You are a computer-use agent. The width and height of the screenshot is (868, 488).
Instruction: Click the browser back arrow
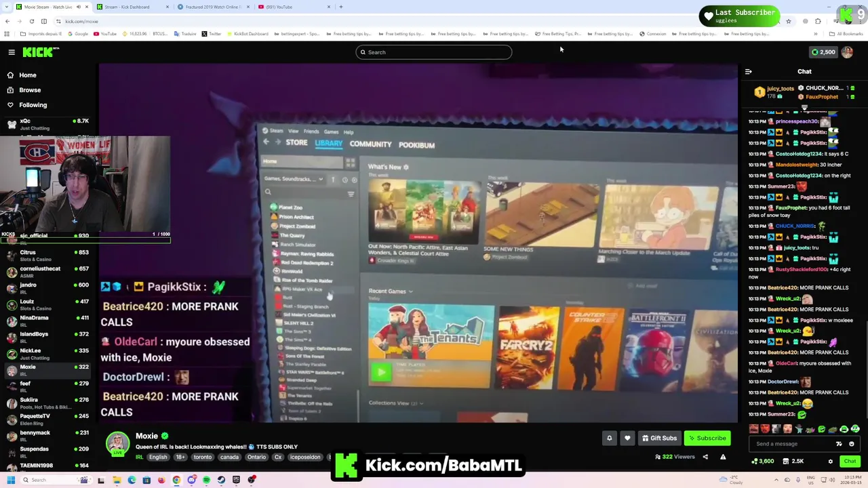click(7, 21)
